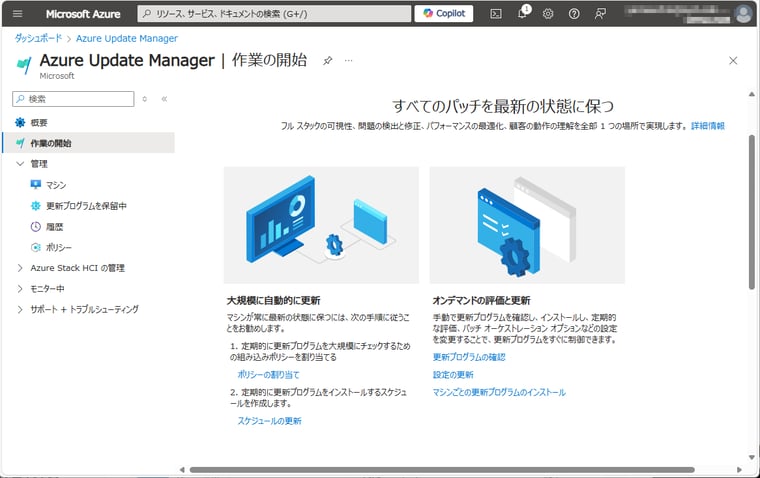Image resolution: width=760 pixels, height=478 pixels.
Task: Open Cloud Shell from the top bar
Action: [x=495, y=14]
